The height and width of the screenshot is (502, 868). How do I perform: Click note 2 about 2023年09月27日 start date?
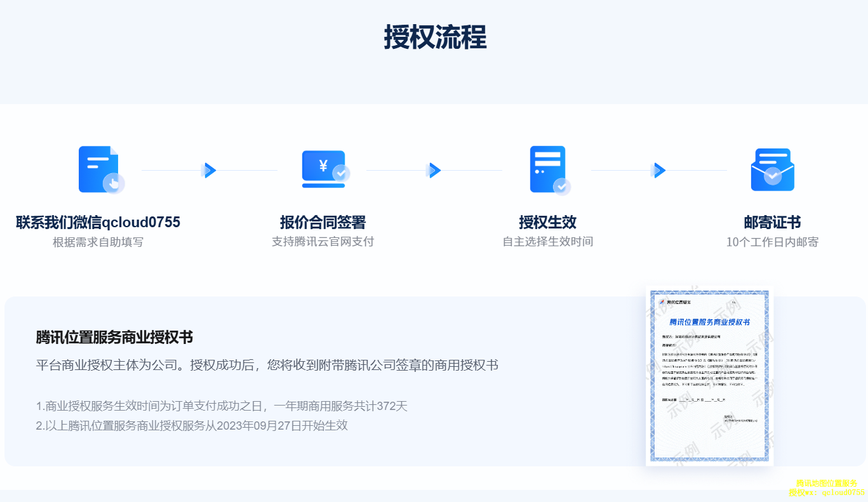click(192, 425)
